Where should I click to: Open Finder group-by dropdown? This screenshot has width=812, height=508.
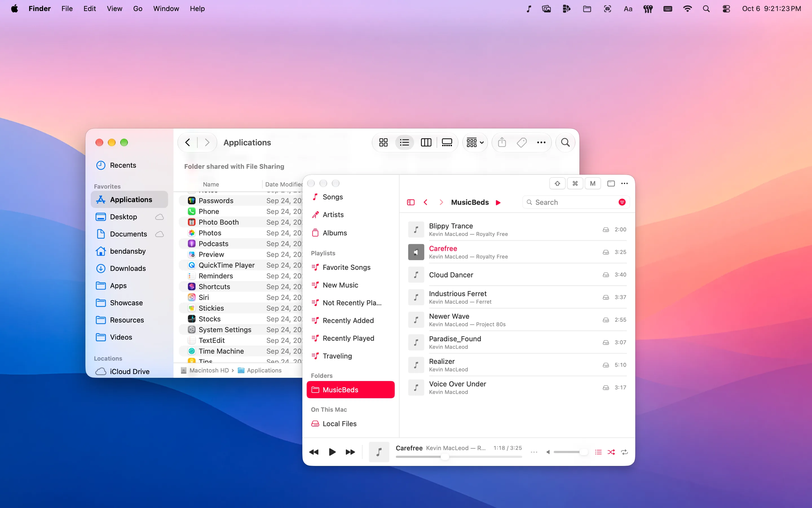[475, 143]
